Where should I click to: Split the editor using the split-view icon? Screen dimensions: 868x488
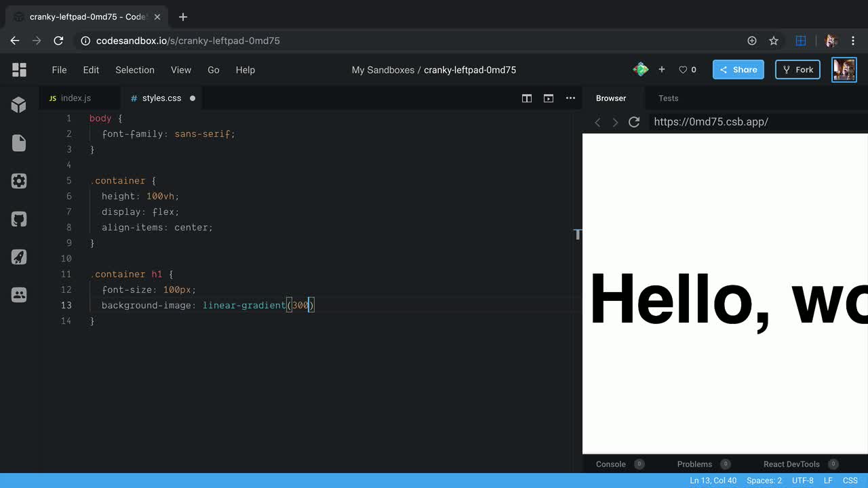tap(526, 98)
